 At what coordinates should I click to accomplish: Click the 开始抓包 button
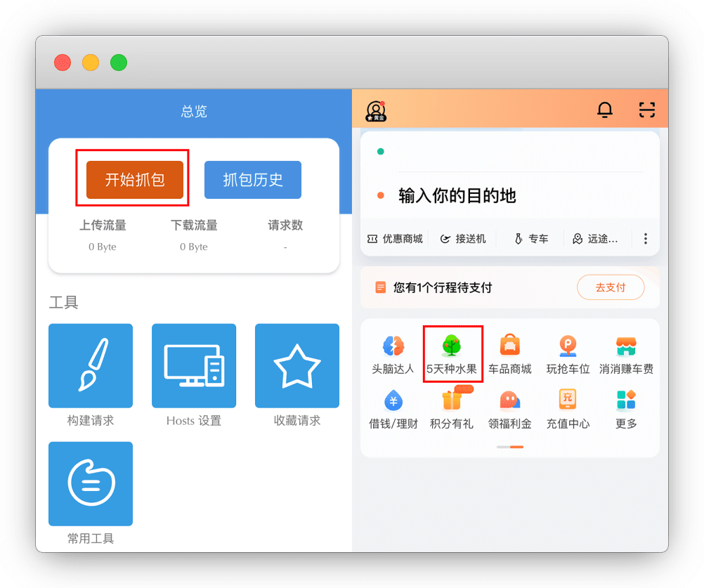tap(135, 180)
